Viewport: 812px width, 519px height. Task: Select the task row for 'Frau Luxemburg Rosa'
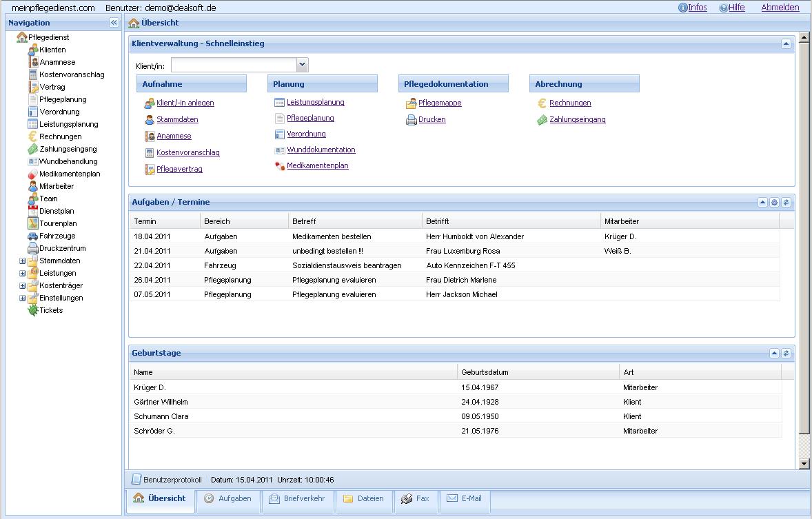(x=455, y=251)
